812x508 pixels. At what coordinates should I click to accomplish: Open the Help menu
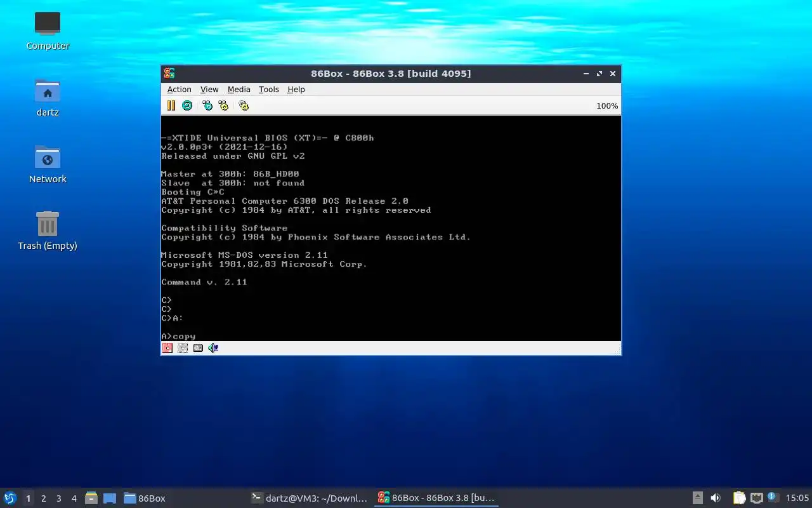[296, 90]
